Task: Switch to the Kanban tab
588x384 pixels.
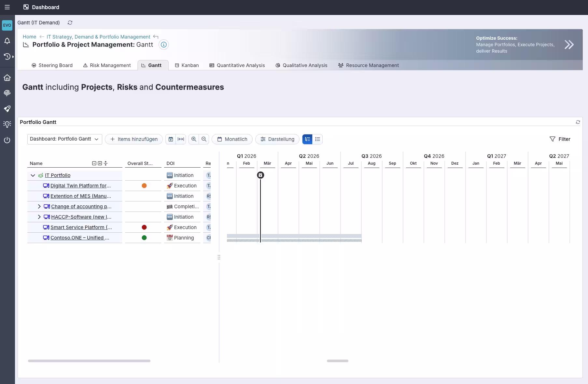Action: 187,65
